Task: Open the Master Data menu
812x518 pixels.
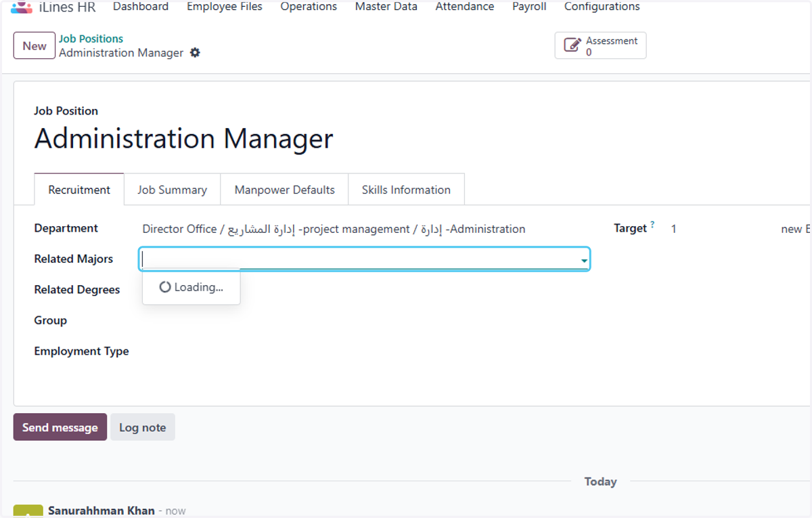Action: point(386,7)
